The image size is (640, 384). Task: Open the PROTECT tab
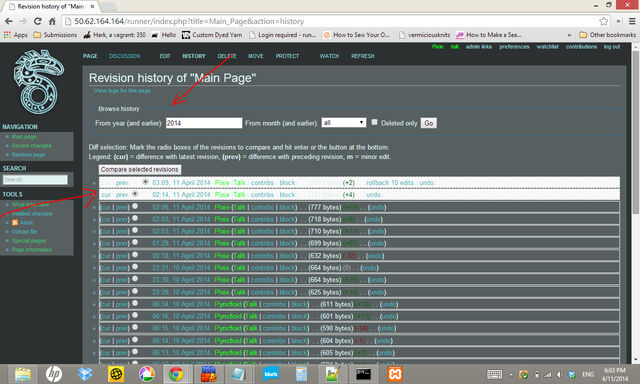tap(287, 56)
